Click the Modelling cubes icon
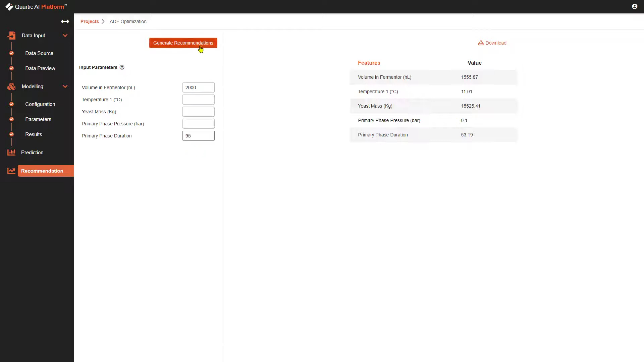The height and width of the screenshot is (362, 644). 11,86
